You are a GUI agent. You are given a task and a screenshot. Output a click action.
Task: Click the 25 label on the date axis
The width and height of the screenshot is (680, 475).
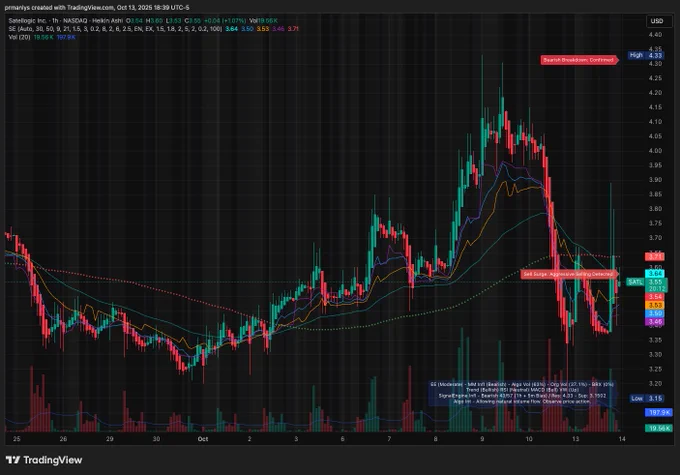[16, 439]
